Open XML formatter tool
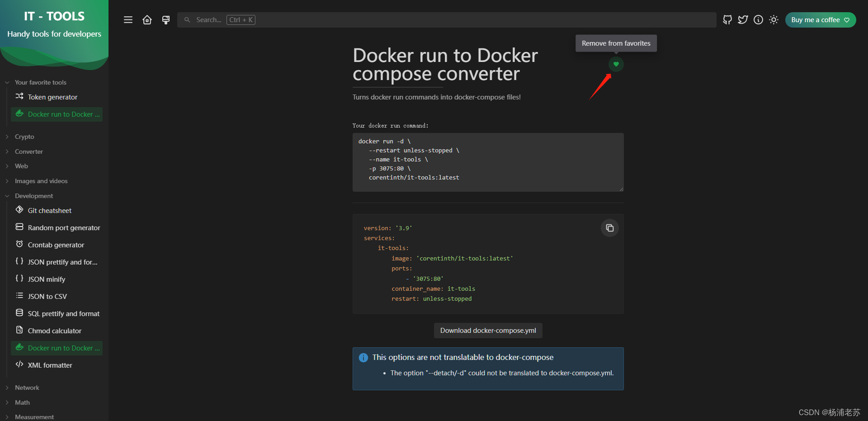Viewport: 868px width, 421px height. pyautogui.click(x=57, y=365)
